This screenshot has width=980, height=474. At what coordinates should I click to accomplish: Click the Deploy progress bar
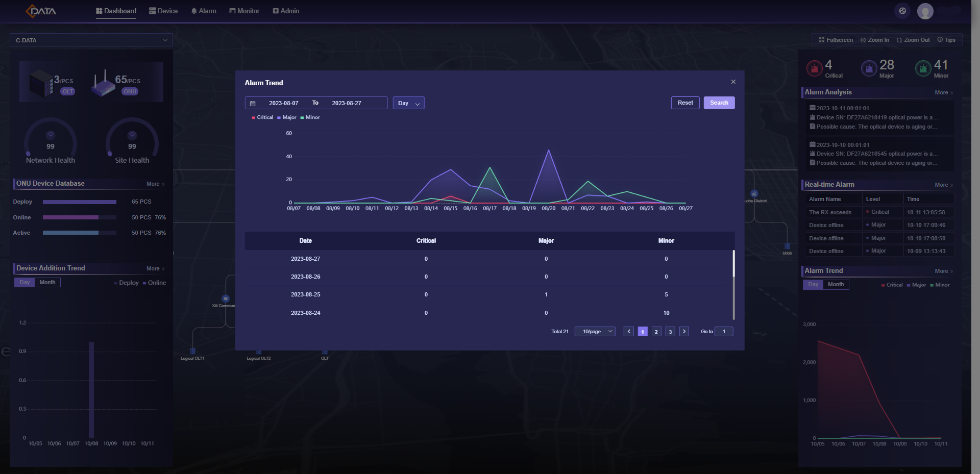80,202
